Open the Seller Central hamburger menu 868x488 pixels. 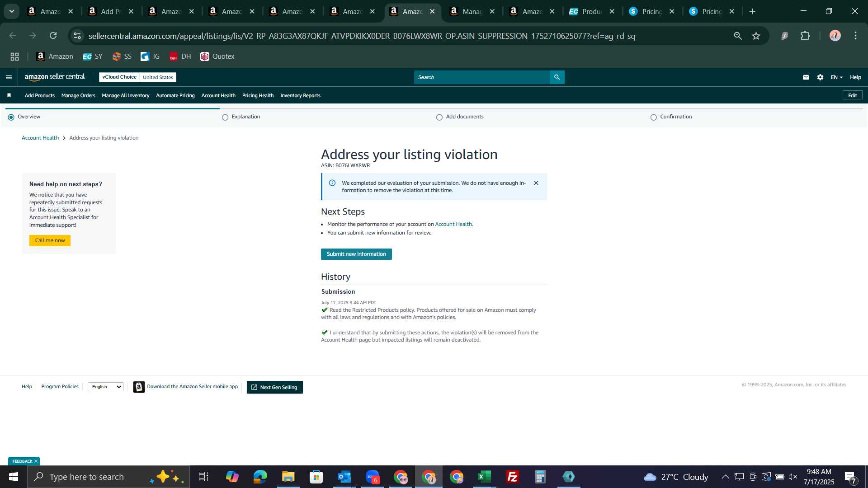[x=9, y=77]
